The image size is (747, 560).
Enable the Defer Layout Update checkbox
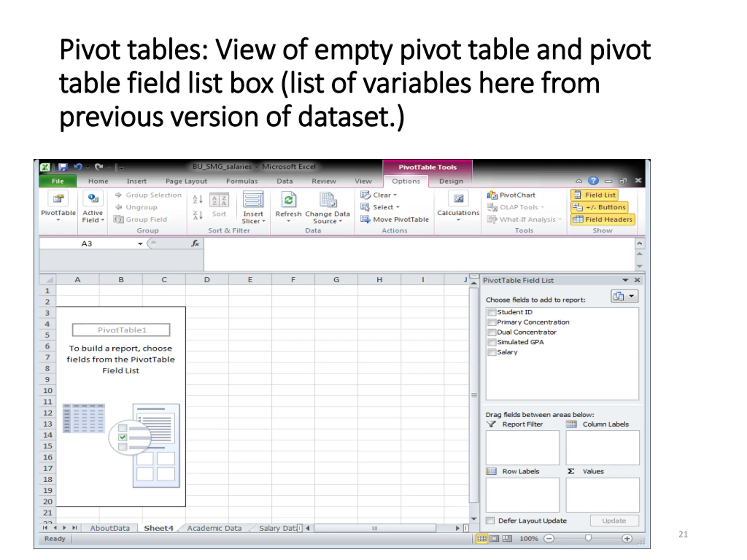tap(490, 521)
